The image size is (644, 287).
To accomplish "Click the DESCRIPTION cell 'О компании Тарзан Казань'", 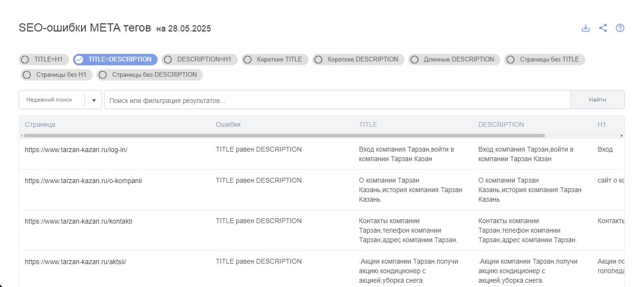I will [x=530, y=190].
